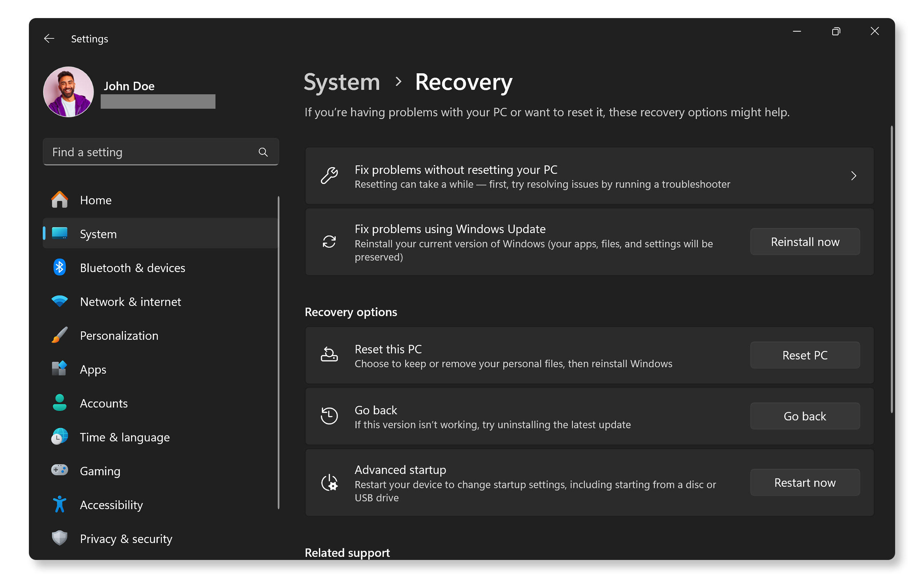Image resolution: width=924 pixels, height=578 pixels.
Task: Click the sidebar navigation scrollbar
Action: [x=278, y=353]
